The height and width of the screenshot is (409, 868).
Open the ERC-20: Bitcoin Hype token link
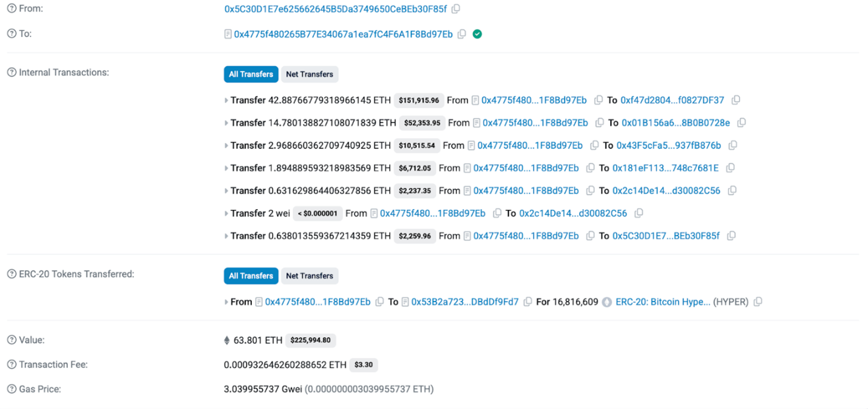pyautogui.click(x=663, y=302)
